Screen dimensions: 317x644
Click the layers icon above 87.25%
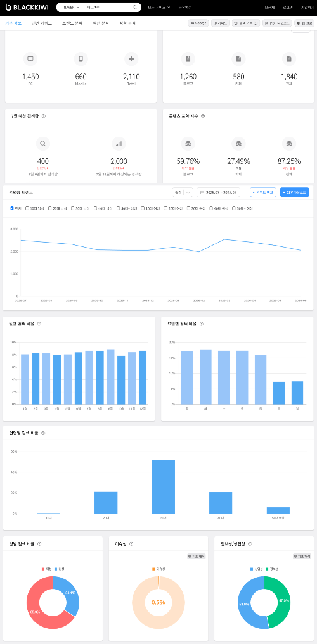point(289,144)
